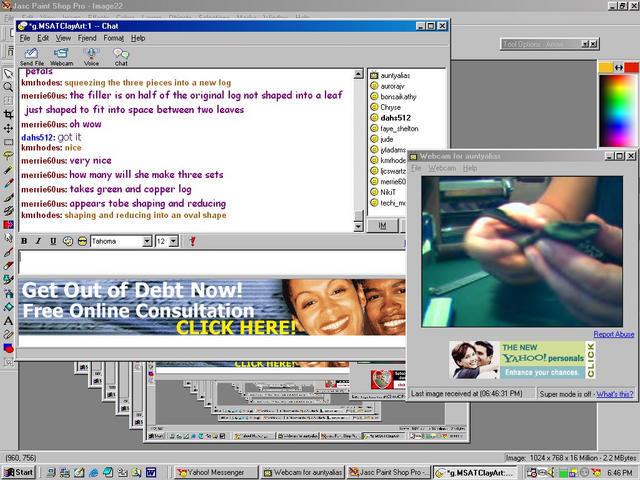Click the Windows Start button

tap(19, 472)
